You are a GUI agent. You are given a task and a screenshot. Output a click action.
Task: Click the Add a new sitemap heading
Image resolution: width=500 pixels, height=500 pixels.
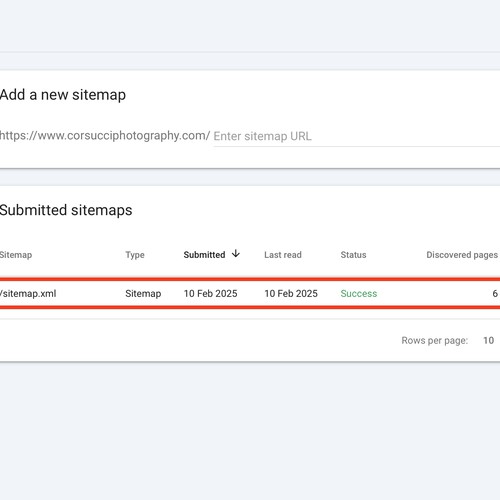pos(63,95)
